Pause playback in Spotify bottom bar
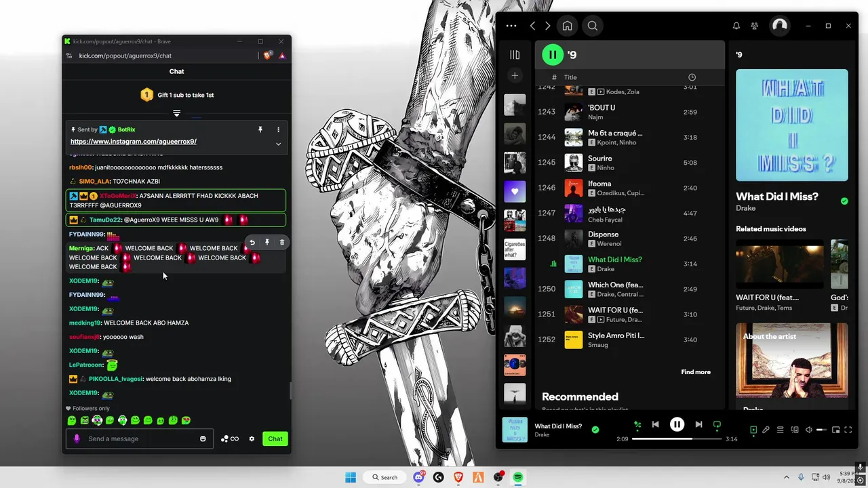 677,424
